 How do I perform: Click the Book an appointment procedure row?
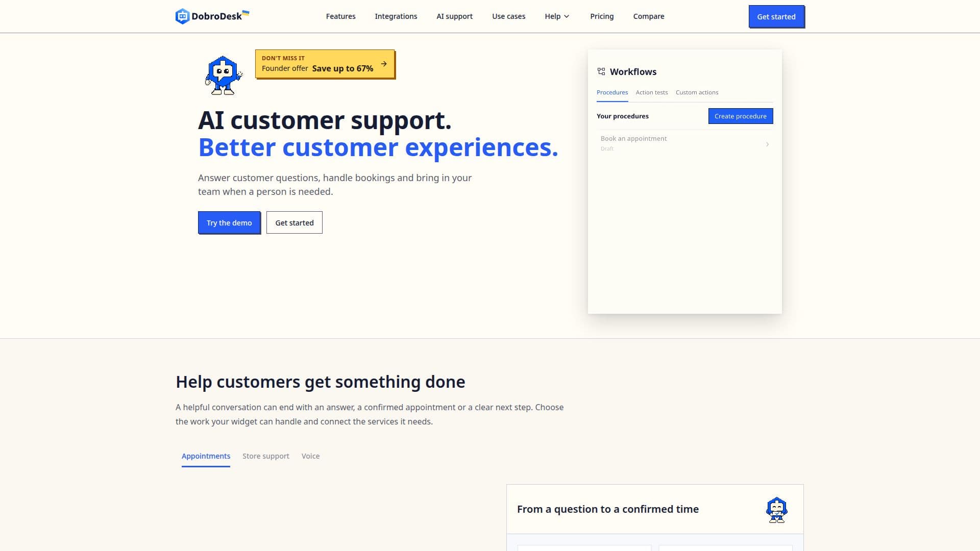click(684, 144)
